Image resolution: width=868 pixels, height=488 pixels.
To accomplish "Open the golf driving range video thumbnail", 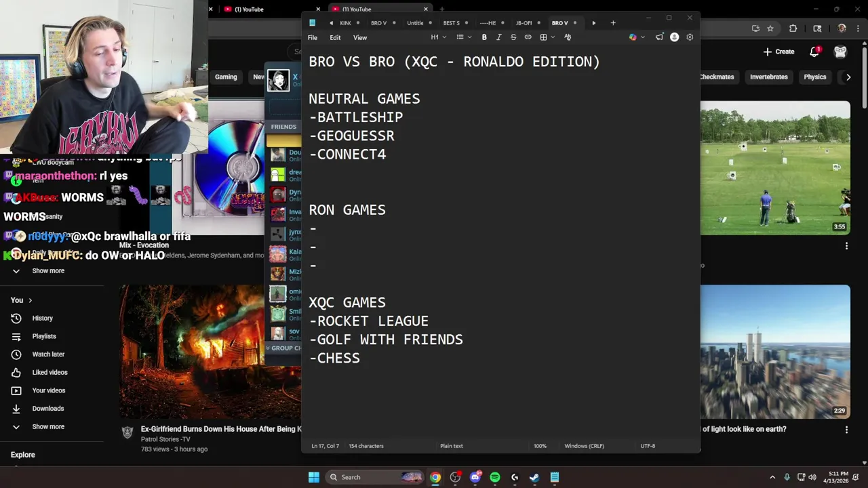I will coord(775,168).
